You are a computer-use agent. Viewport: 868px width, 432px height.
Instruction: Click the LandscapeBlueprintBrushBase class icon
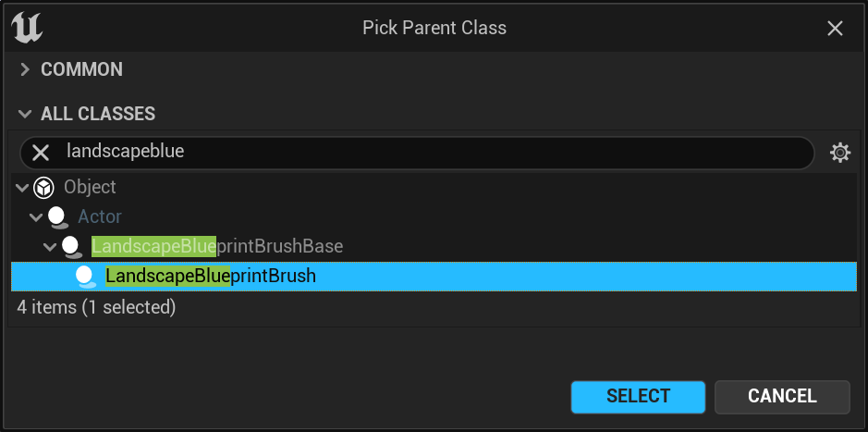tap(71, 246)
